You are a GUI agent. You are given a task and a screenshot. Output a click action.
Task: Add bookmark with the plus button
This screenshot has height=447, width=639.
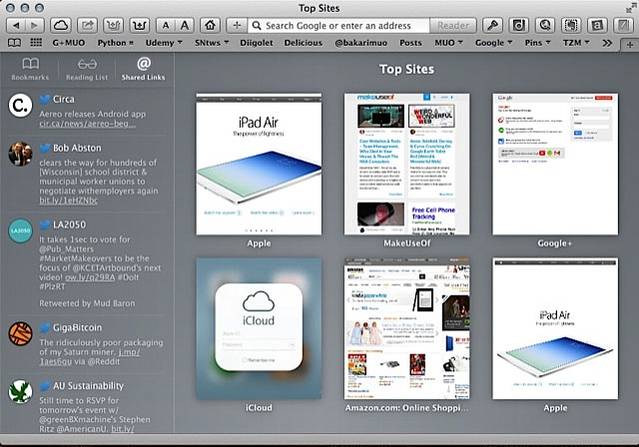[x=236, y=26]
